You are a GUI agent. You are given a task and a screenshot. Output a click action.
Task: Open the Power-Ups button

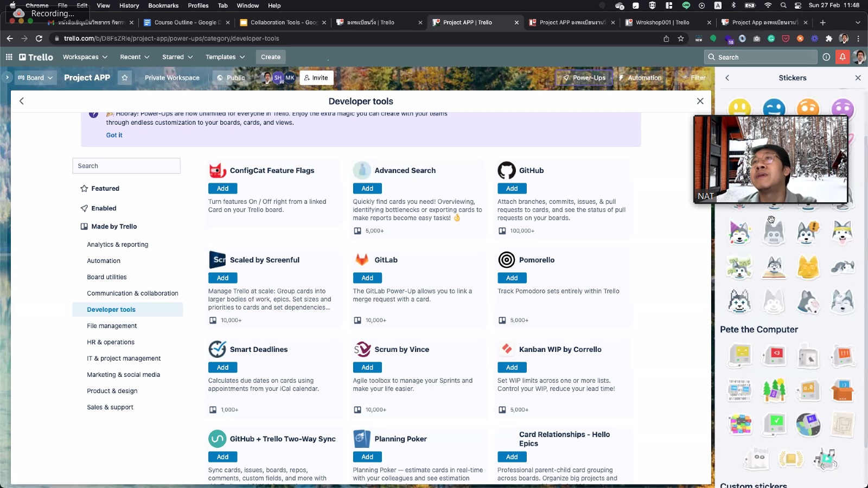click(584, 78)
